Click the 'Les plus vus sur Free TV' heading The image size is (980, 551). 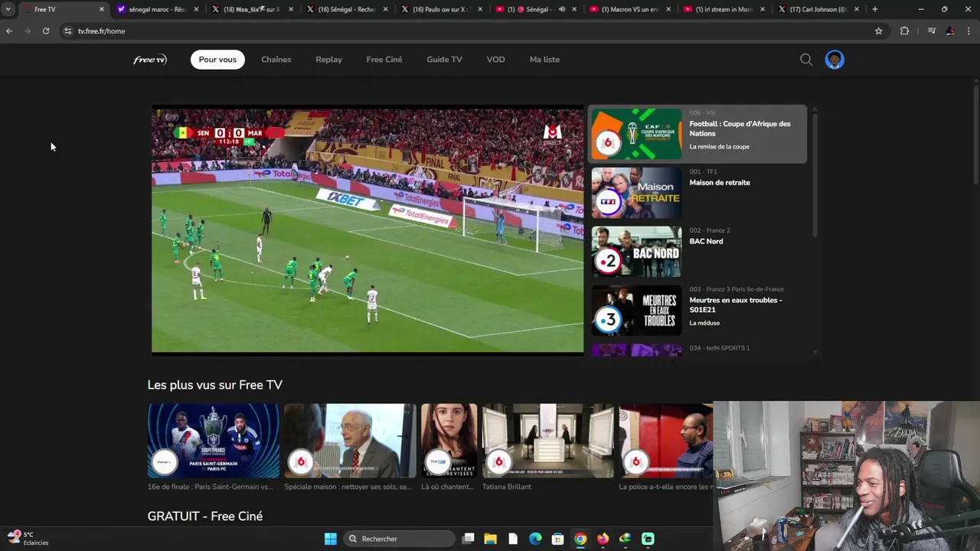tap(215, 385)
